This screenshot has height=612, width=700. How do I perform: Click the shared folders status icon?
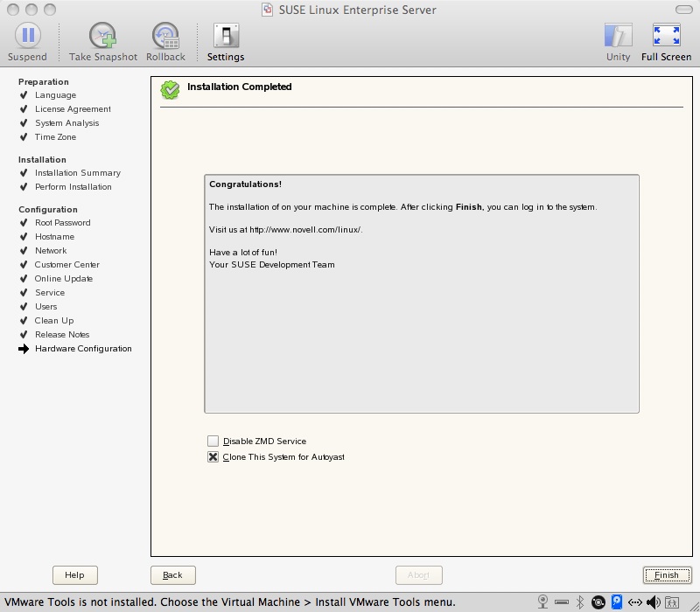click(672, 602)
